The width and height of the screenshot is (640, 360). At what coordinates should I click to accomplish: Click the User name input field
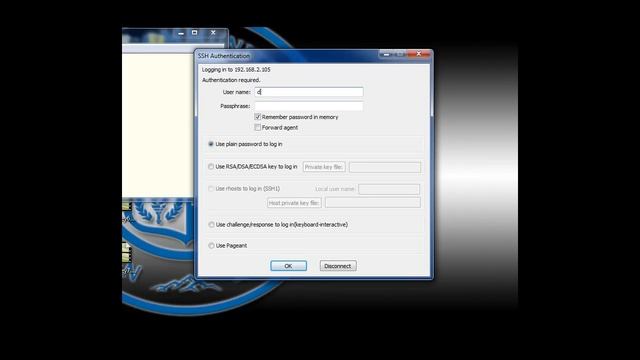[x=309, y=92]
